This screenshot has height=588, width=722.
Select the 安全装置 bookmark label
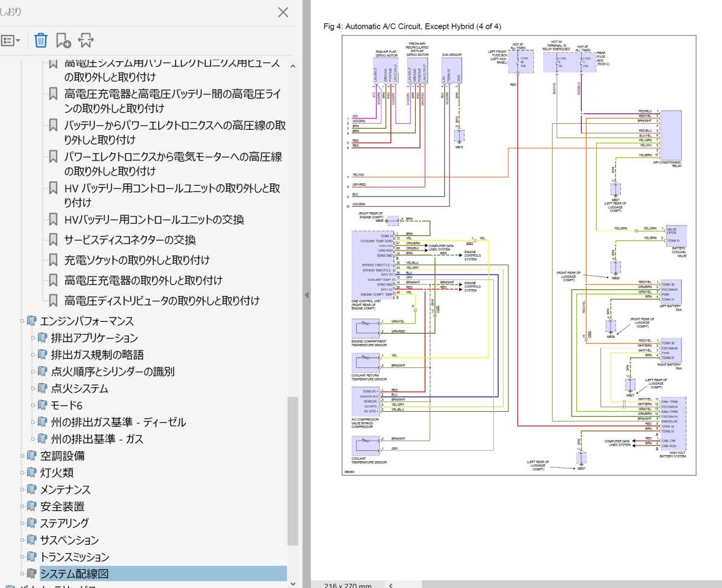tap(62, 506)
